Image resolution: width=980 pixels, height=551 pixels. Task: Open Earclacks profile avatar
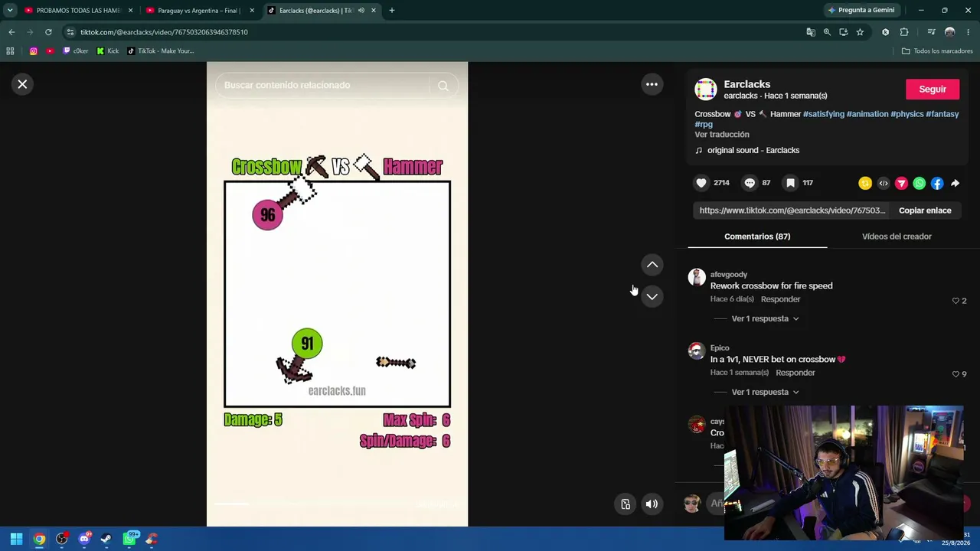point(706,90)
